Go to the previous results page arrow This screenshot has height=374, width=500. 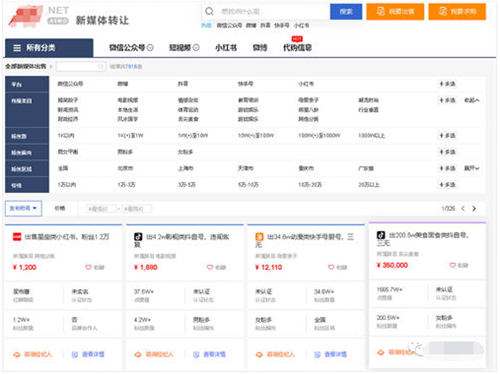463,209
